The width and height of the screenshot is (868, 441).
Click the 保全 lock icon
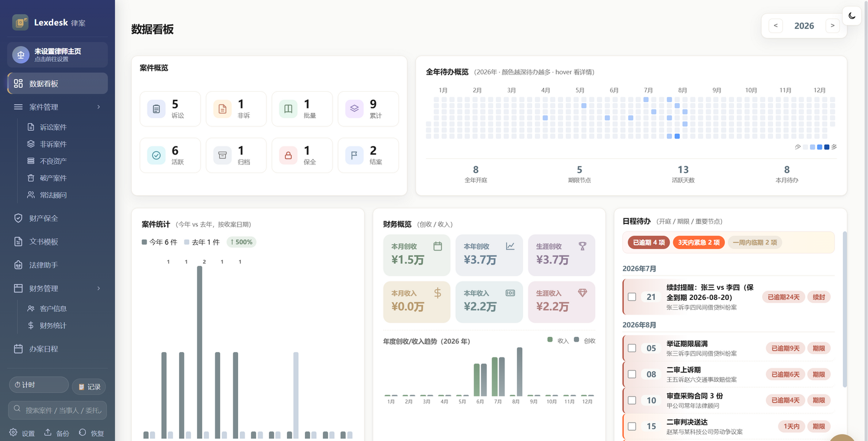288,155
